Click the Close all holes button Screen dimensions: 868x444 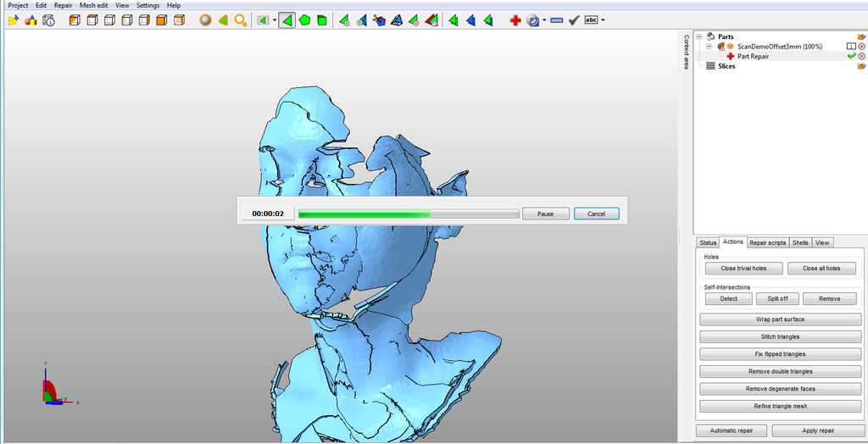[x=821, y=269]
